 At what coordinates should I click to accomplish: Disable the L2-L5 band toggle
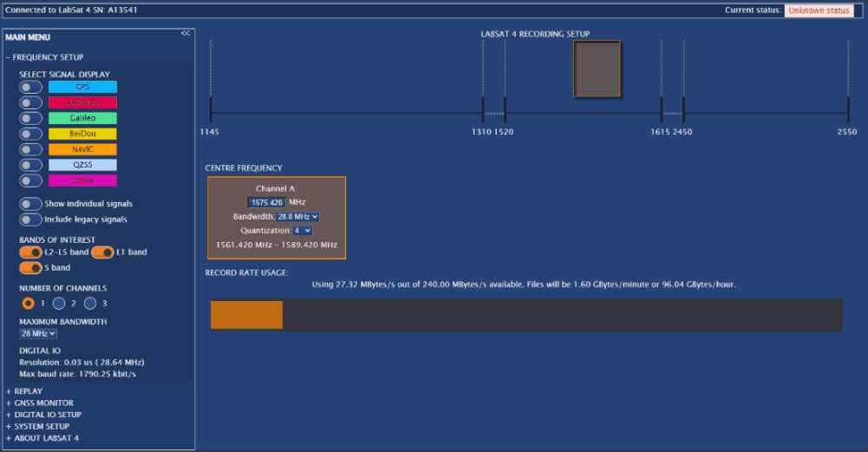[x=30, y=252]
